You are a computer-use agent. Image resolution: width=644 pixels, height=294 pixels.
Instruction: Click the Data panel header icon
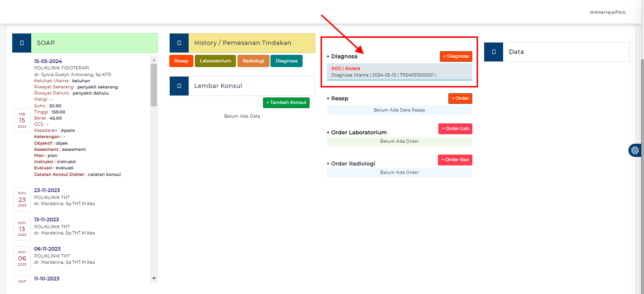click(x=494, y=52)
